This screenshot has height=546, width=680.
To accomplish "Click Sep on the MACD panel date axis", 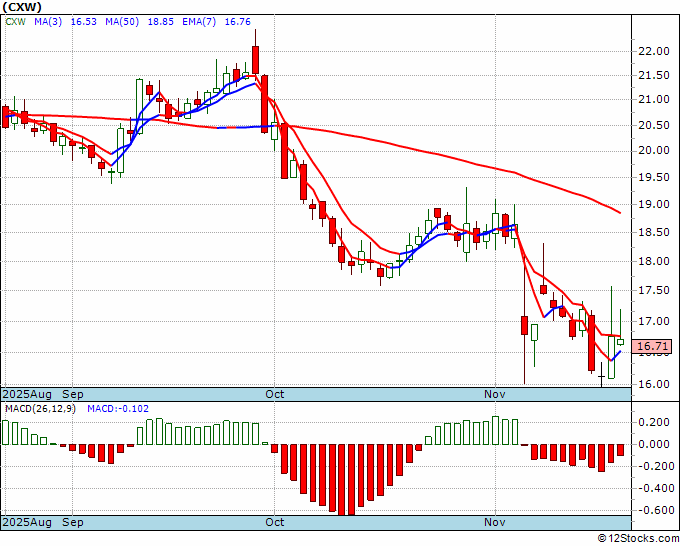I will pyautogui.click(x=73, y=522).
